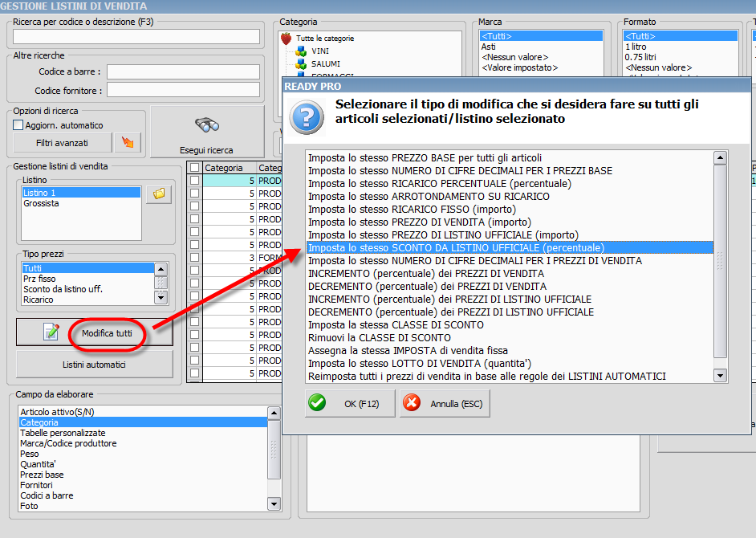The width and height of the screenshot is (756, 538).
Task: Click the down arrow in Campo da elaborare list
Action: click(x=274, y=504)
